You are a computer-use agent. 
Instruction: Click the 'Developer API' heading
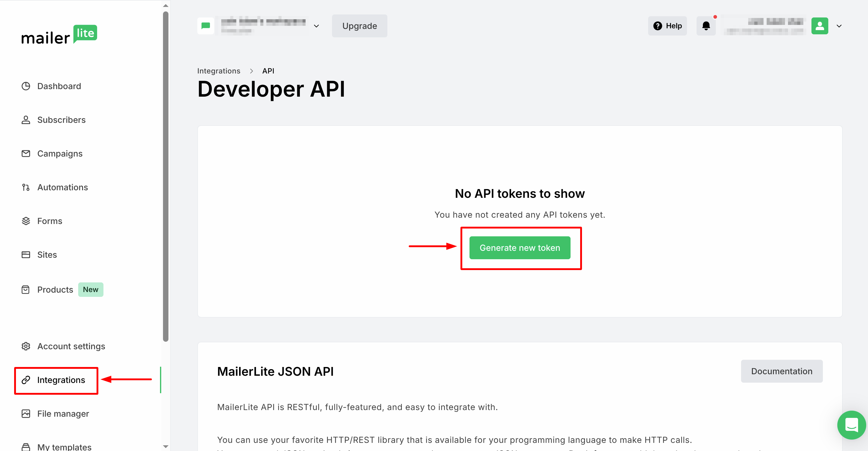click(x=271, y=89)
